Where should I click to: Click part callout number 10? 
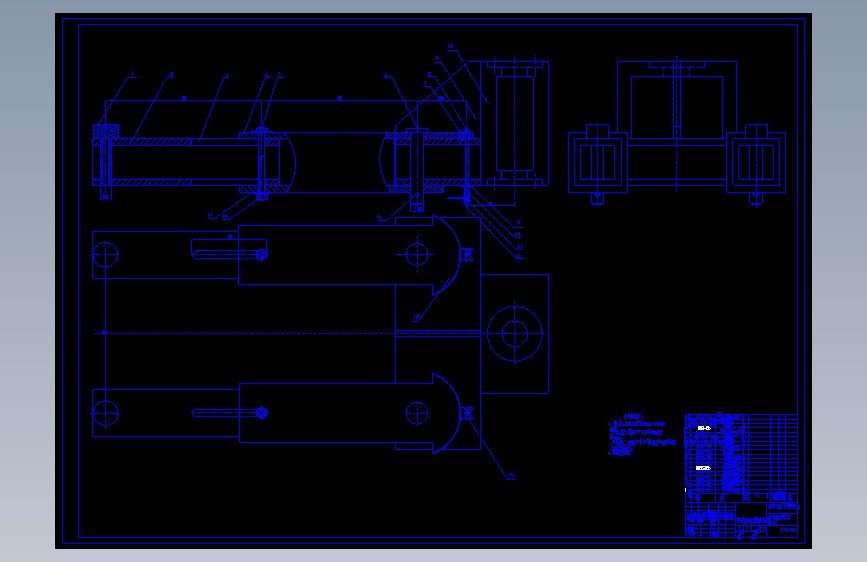click(x=450, y=47)
